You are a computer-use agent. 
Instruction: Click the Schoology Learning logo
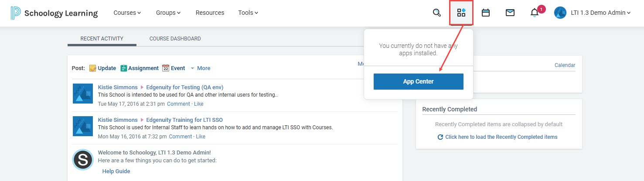pyautogui.click(x=54, y=13)
